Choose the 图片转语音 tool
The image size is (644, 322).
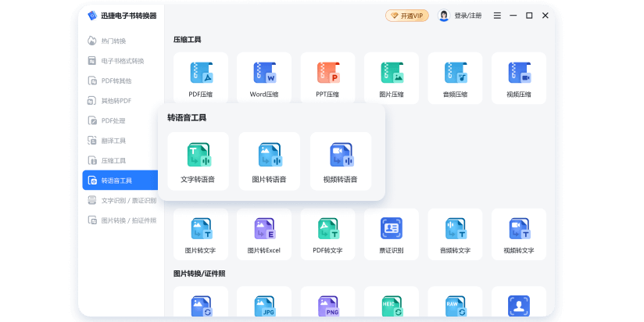pyautogui.click(x=269, y=161)
